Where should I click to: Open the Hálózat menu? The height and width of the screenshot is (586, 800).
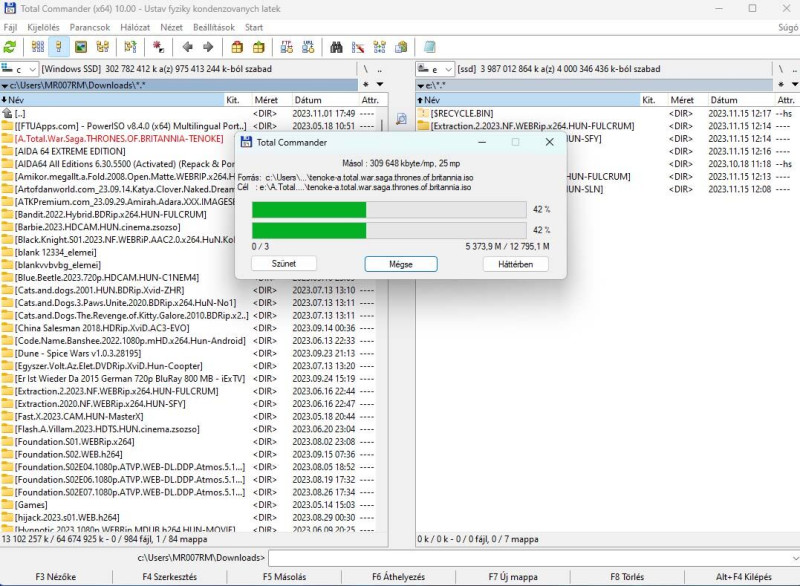tap(135, 28)
